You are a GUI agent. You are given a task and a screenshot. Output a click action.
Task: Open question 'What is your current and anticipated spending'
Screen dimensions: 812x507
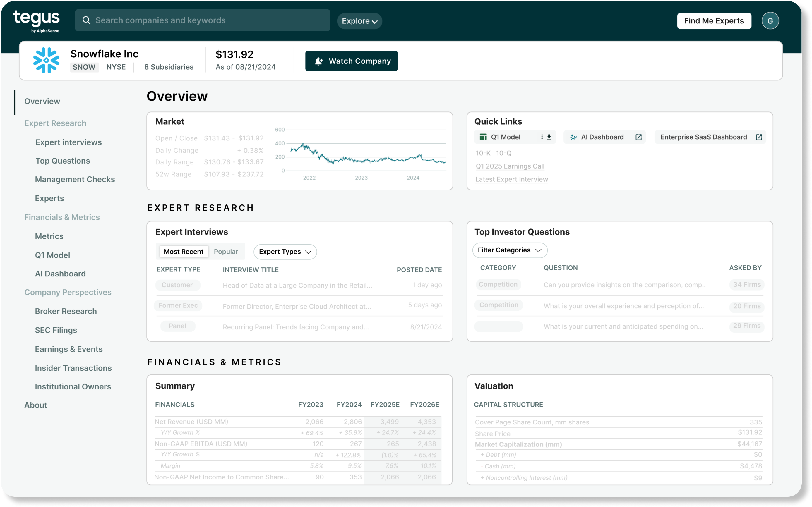pos(623,326)
